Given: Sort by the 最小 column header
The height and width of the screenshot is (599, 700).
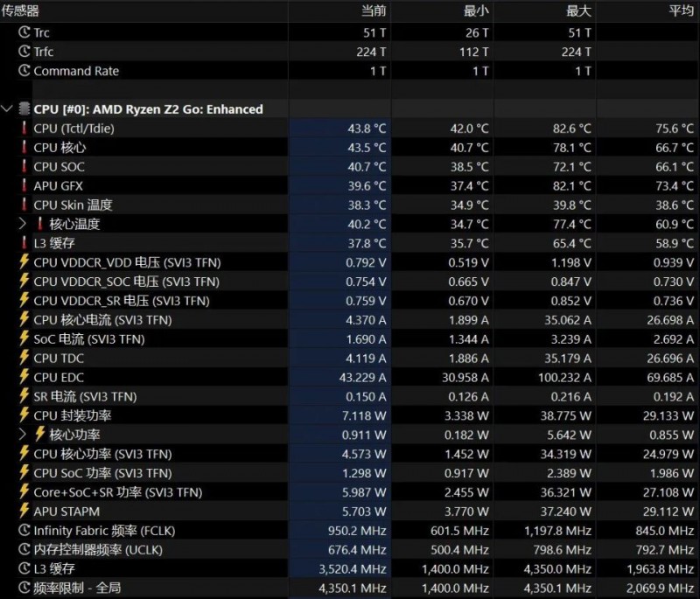Looking at the screenshot, I should [x=476, y=10].
